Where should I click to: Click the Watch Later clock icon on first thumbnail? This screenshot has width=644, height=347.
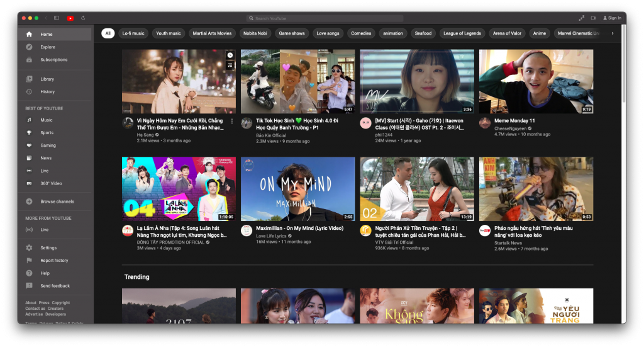pos(230,55)
